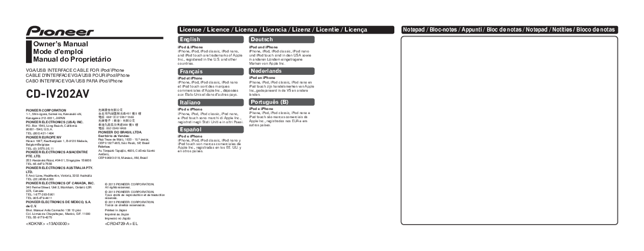Image resolution: width=644 pixels, height=251 pixels.
Task: Click the Français language heading
Action: [210, 71]
